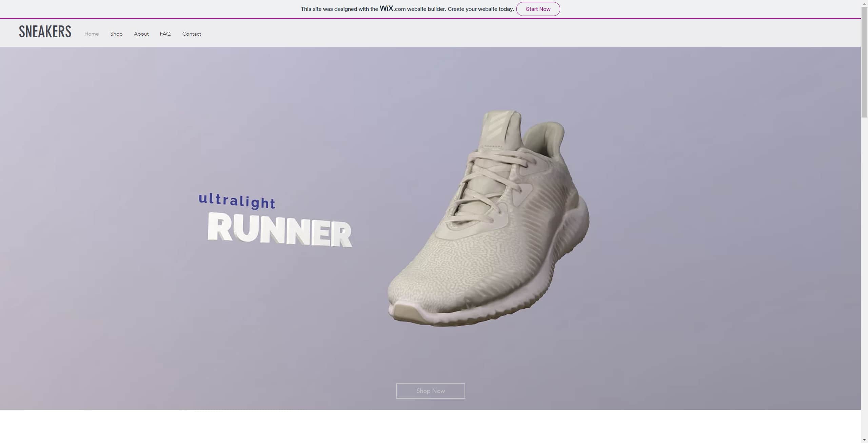Screen dimensions: 868x443
Task: Go to the Shop page
Action: point(116,34)
